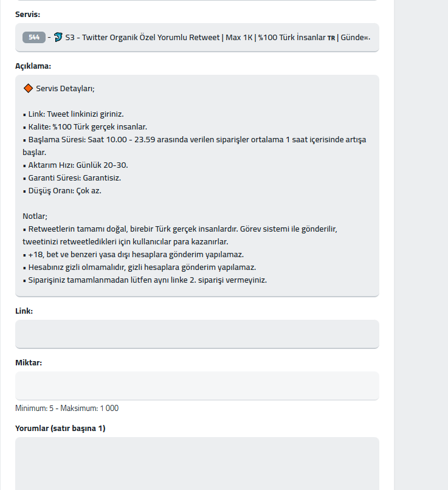
Task: Click the Miktar: label
Action: [x=29, y=362]
